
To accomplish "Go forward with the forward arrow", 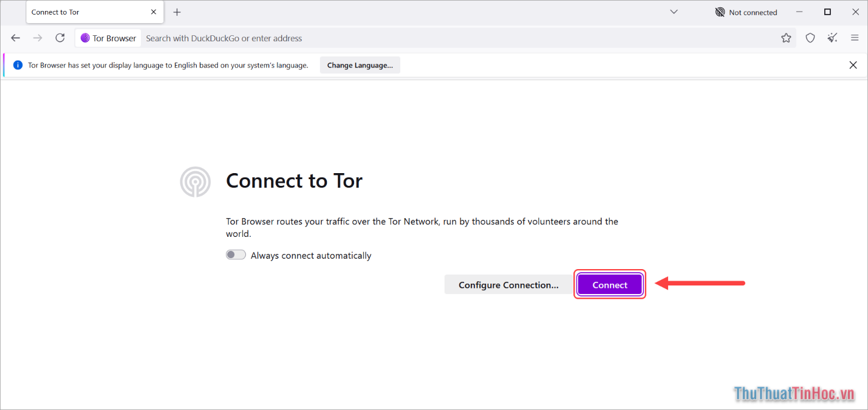I will pyautogui.click(x=38, y=38).
